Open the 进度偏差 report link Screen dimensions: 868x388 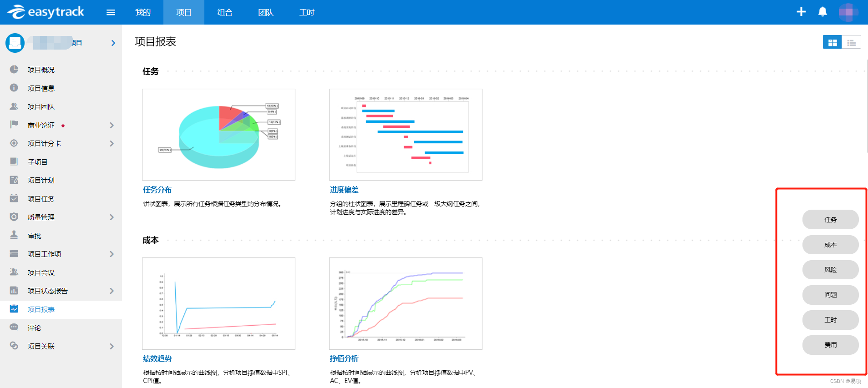tap(344, 190)
